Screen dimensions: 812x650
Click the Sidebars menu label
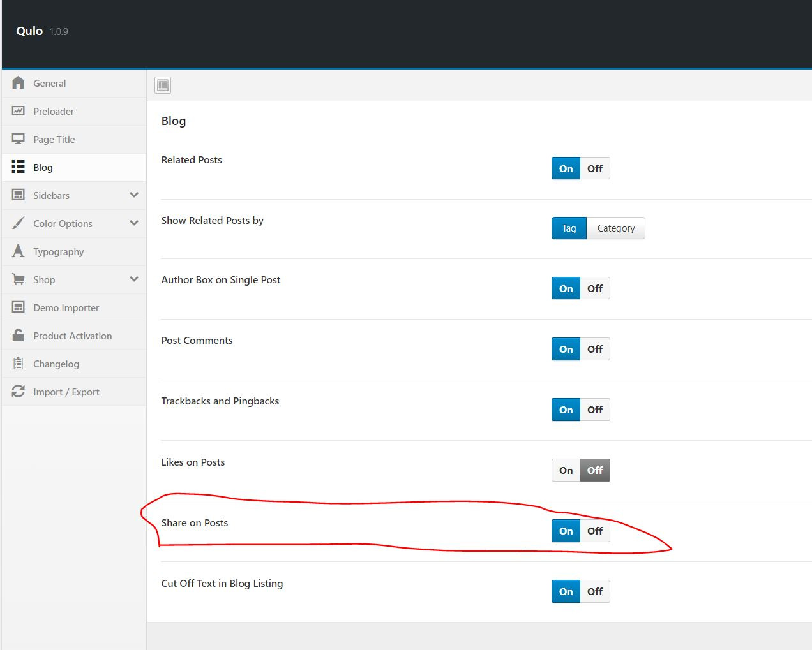pyautogui.click(x=51, y=195)
